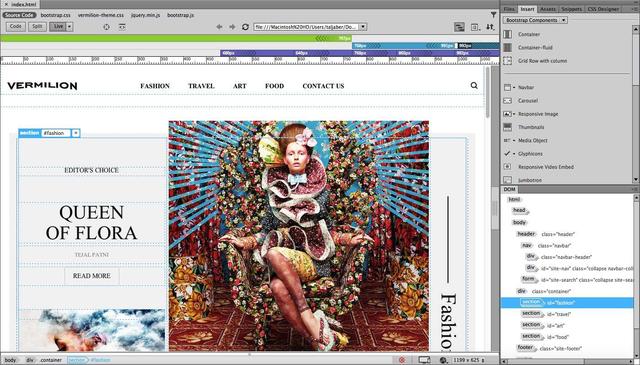The image size is (640, 365).
Task: Click the search magnifier icon on the page
Action: (474, 85)
